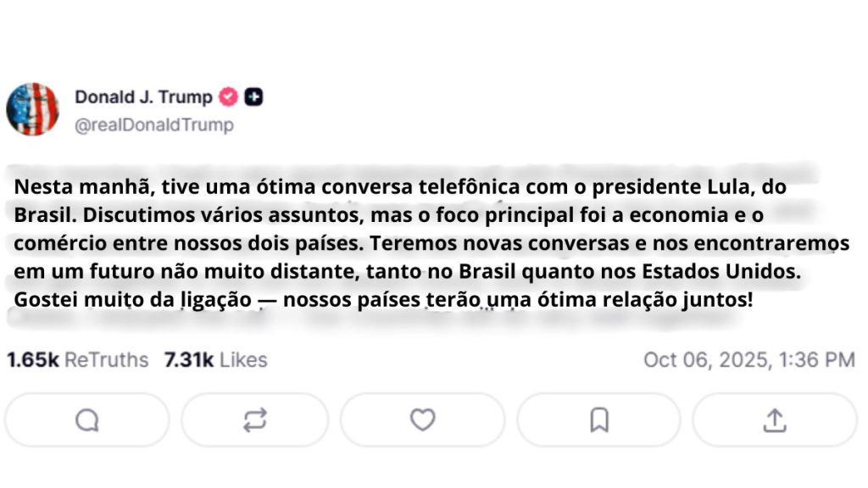Open the flag-themed profile avatar

32,109
